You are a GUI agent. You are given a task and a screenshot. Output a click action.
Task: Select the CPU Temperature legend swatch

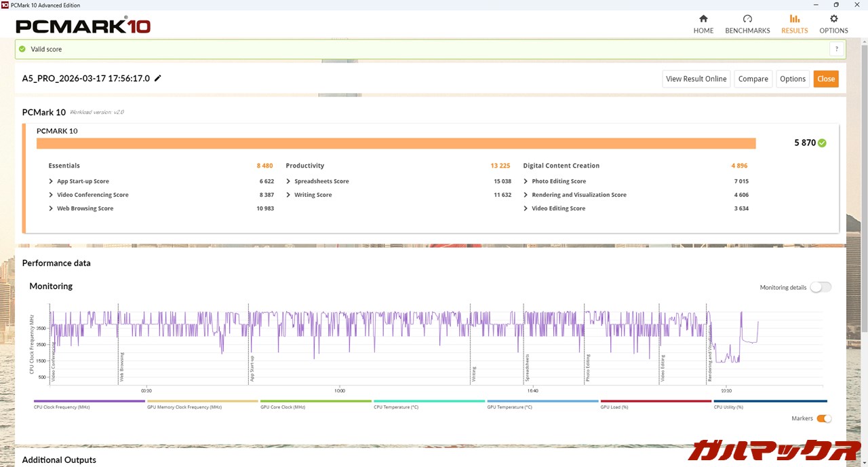pyautogui.click(x=429, y=402)
